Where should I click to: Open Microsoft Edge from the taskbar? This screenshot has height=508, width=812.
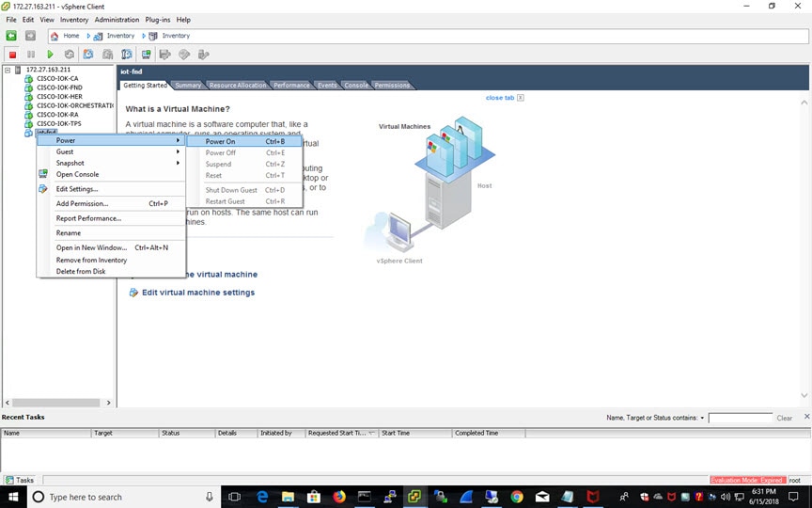coord(262,497)
